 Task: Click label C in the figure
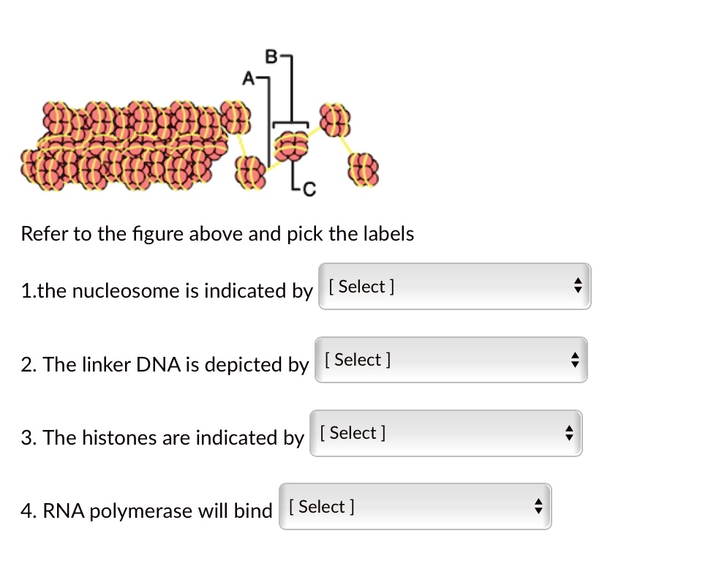tap(310, 187)
